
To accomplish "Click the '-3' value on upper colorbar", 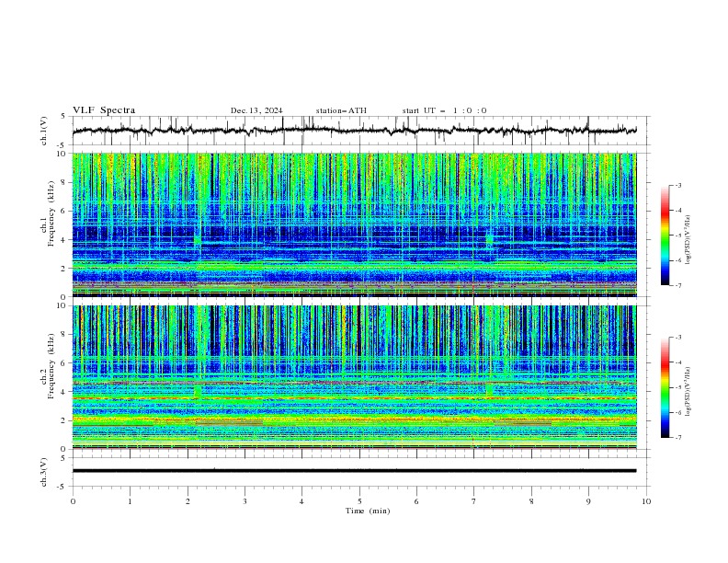I will 677,185.
